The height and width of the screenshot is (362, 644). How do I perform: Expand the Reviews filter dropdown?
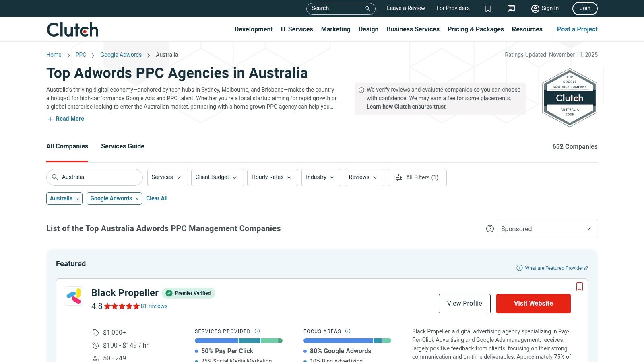[364, 177]
